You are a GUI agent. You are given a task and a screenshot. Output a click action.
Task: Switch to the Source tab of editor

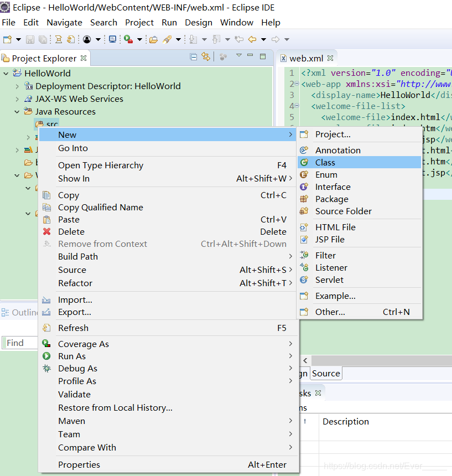pyautogui.click(x=326, y=374)
